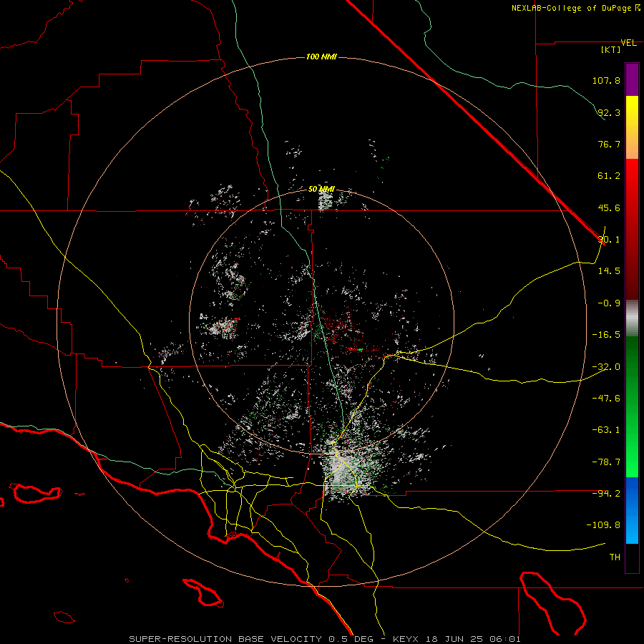Click the blue segment of velocity color bar
644x644 pixels.
tap(632, 510)
